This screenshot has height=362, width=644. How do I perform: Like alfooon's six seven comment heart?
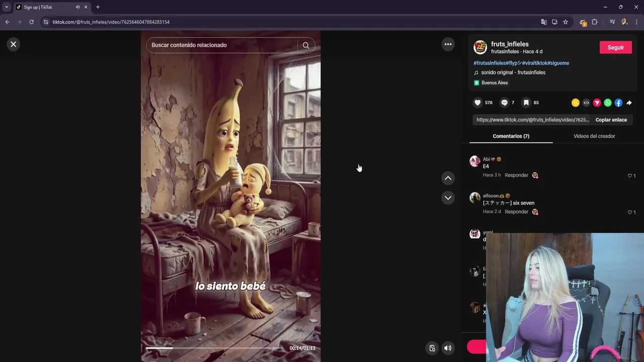tap(629, 212)
